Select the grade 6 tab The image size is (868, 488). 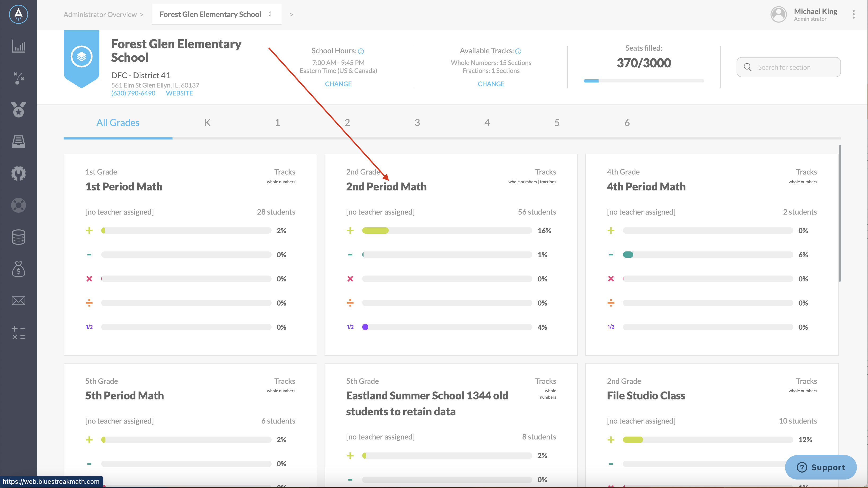(627, 123)
